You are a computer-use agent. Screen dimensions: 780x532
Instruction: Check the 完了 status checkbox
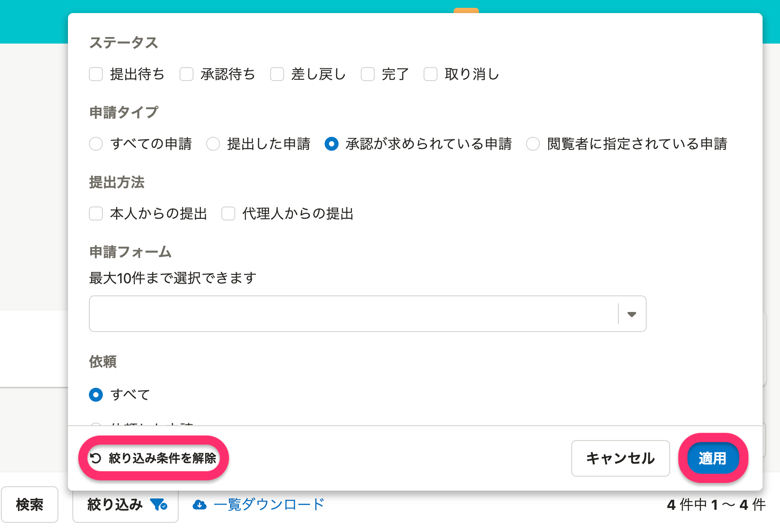[368, 74]
